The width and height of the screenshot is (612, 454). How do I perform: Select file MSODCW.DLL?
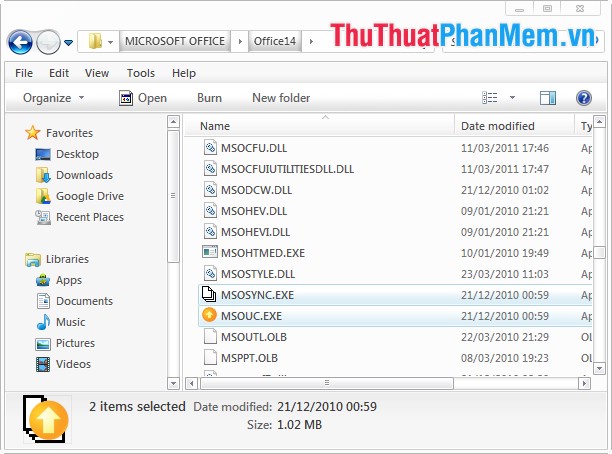(x=256, y=190)
